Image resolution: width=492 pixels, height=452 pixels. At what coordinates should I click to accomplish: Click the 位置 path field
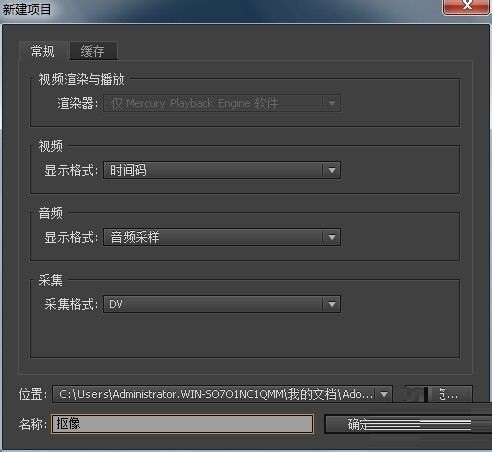tap(222, 394)
